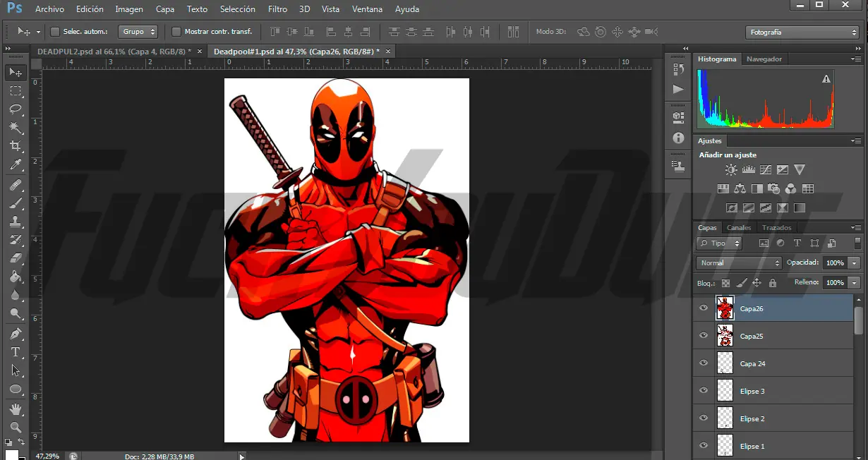Viewport: 868px width, 460px height.
Task: Click the Brightness/Contrast adjustment icon
Action: pyautogui.click(x=731, y=170)
